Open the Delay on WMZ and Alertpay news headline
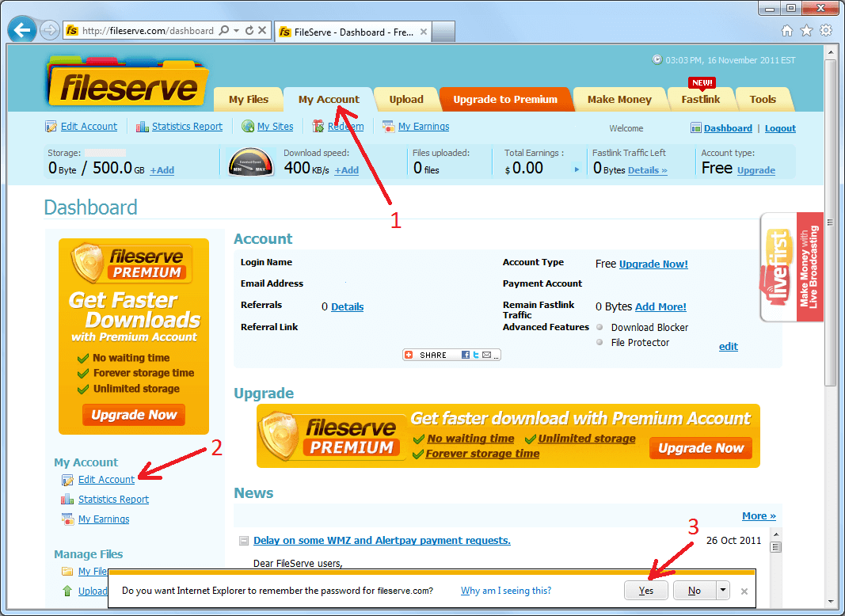This screenshot has width=845, height=616. 382,540
